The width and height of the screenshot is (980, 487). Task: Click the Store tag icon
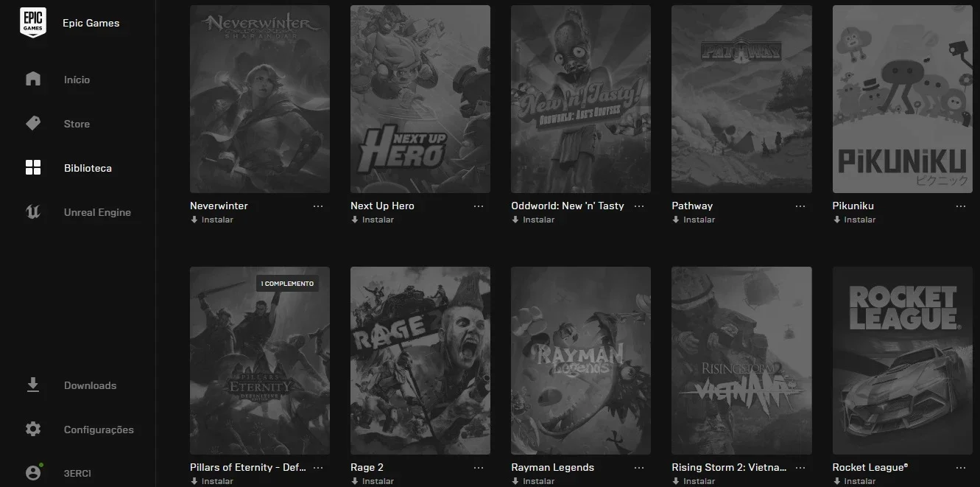33,123
